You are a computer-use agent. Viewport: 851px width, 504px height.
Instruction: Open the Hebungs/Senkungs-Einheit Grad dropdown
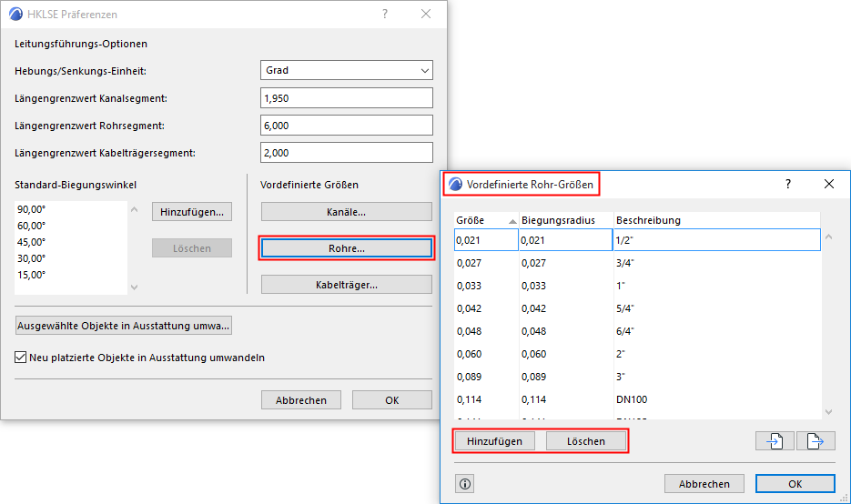click(x=346, y=71)
